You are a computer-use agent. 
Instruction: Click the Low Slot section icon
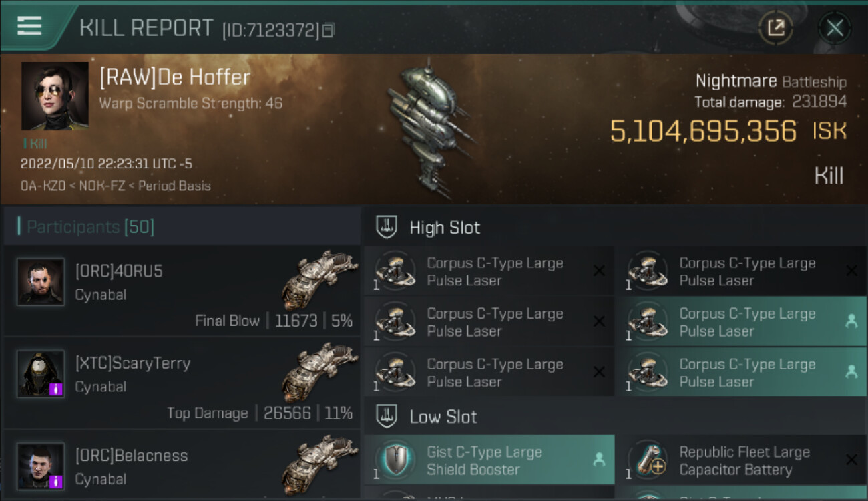[387, 416]
